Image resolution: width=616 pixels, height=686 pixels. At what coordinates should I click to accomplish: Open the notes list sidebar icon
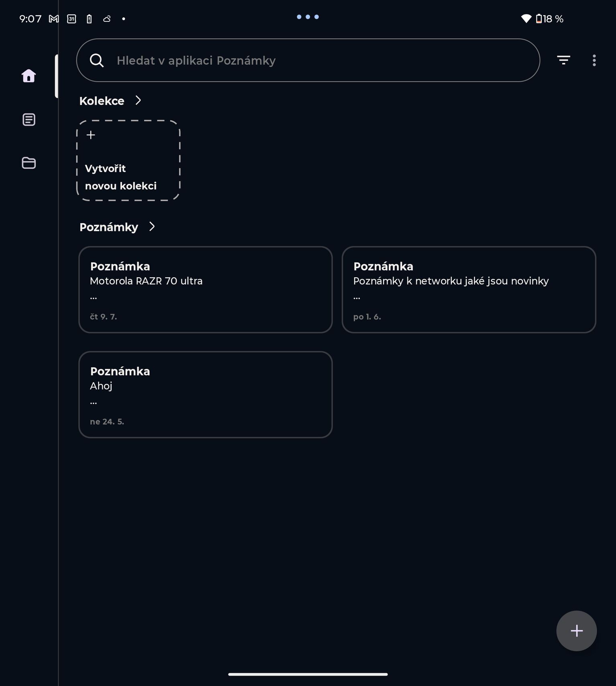(29, 119)
